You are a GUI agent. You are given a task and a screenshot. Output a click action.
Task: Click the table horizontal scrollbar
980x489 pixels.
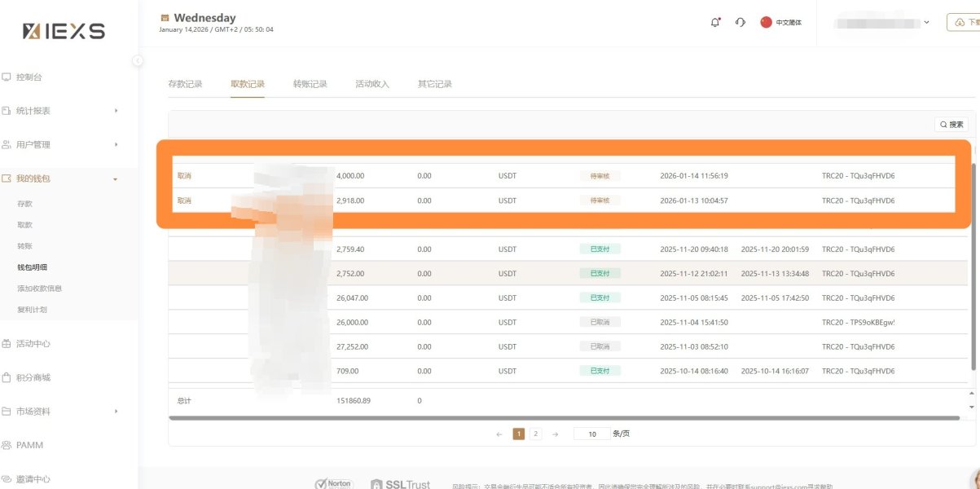565,417
